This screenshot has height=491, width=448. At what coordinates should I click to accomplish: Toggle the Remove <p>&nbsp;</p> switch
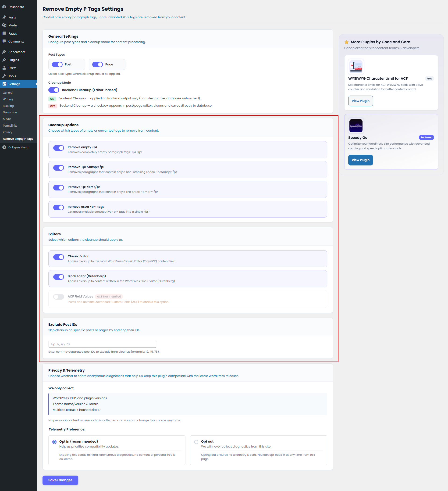coord(59,168)
